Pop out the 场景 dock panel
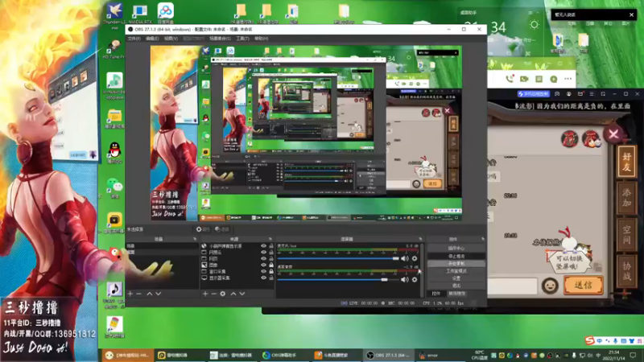 [x=195, y=239]
